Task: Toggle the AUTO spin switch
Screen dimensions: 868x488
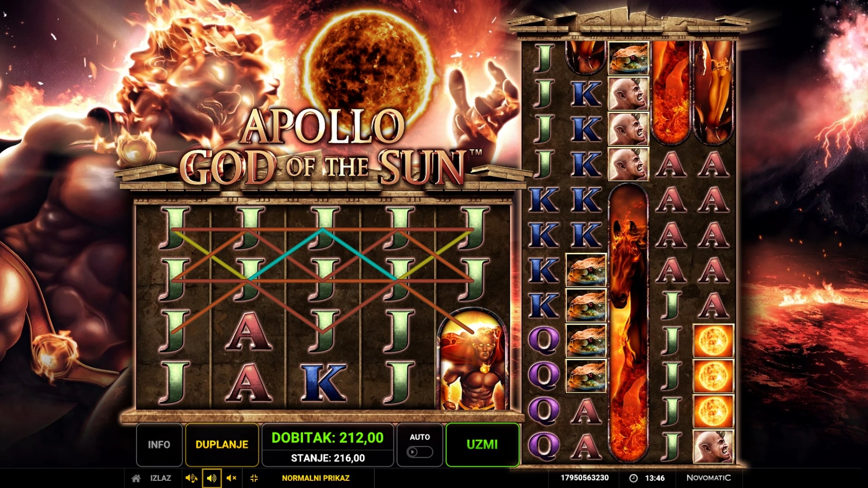Action: (x=419, y=452)
